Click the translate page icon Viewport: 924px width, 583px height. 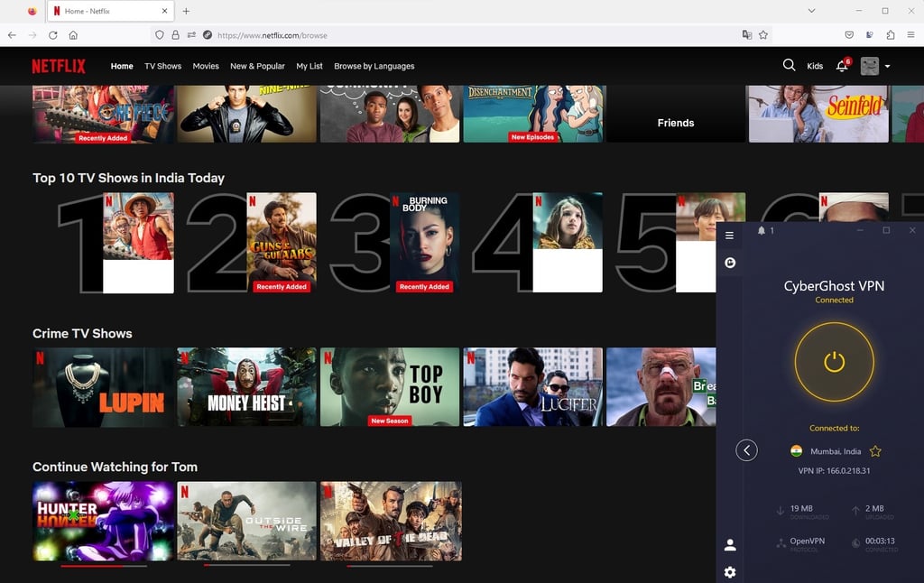(x=747, y=35)
